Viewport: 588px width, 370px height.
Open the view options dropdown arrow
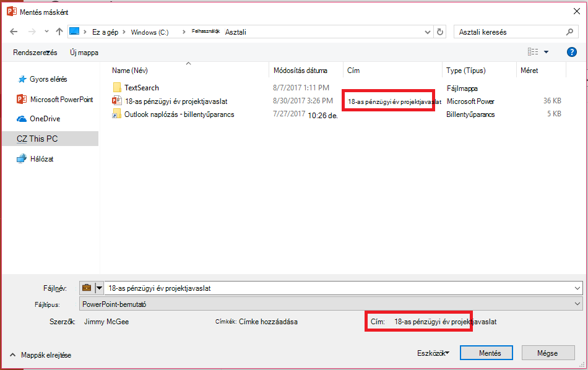point(547,52)
